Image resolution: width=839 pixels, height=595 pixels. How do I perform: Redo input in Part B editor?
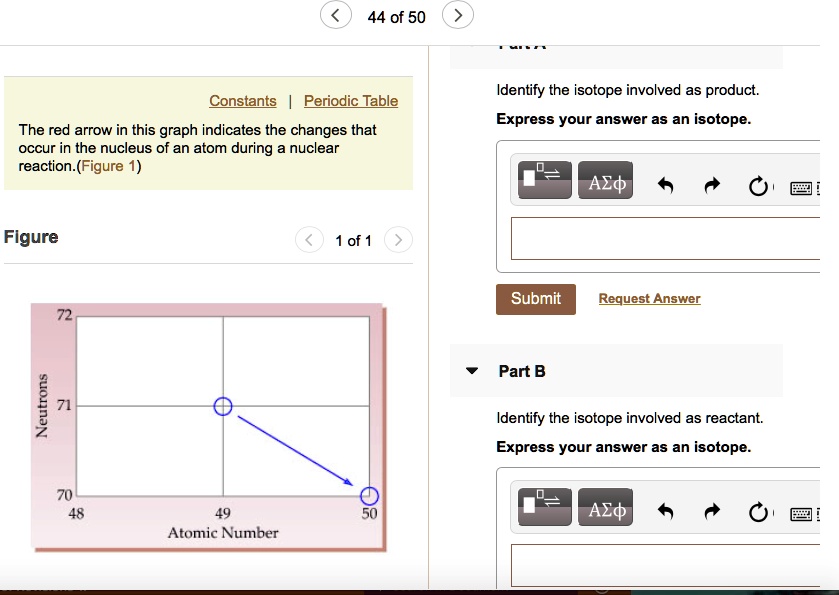tap(712, 511)
